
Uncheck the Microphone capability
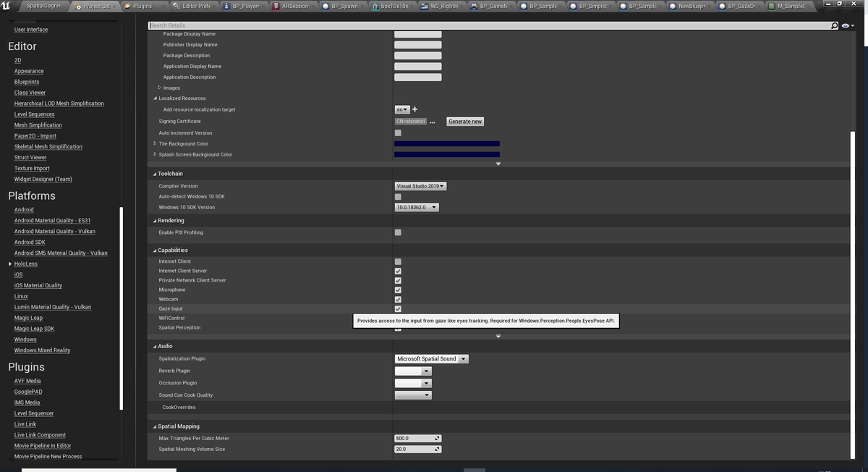point(398,290)
